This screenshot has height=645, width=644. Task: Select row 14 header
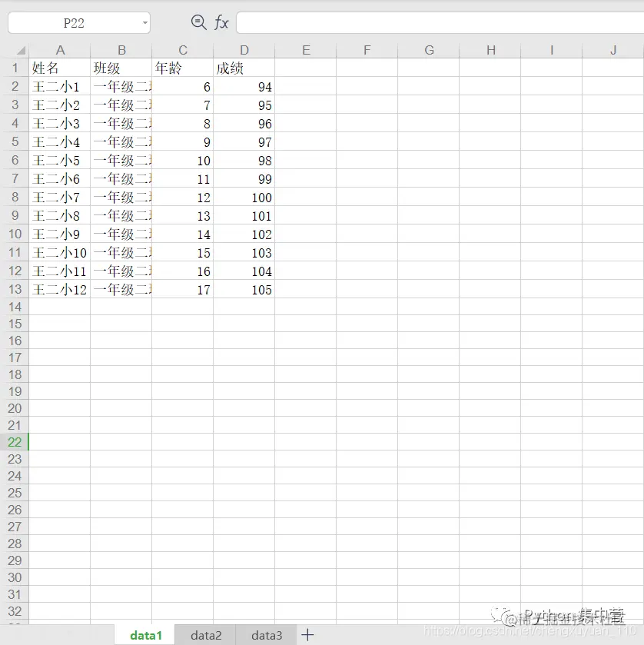15,307
